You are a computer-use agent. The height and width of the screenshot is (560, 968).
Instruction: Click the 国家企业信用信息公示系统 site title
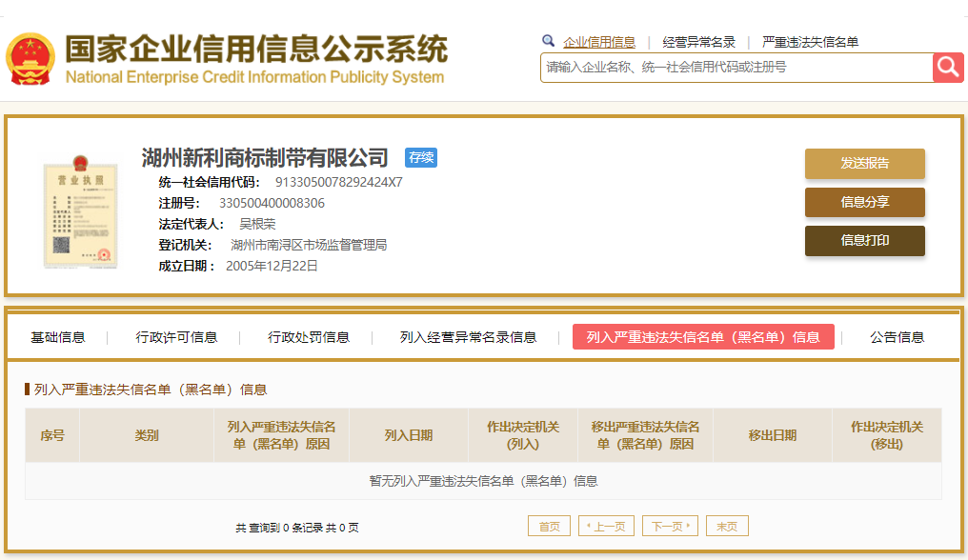click(256, 49)
